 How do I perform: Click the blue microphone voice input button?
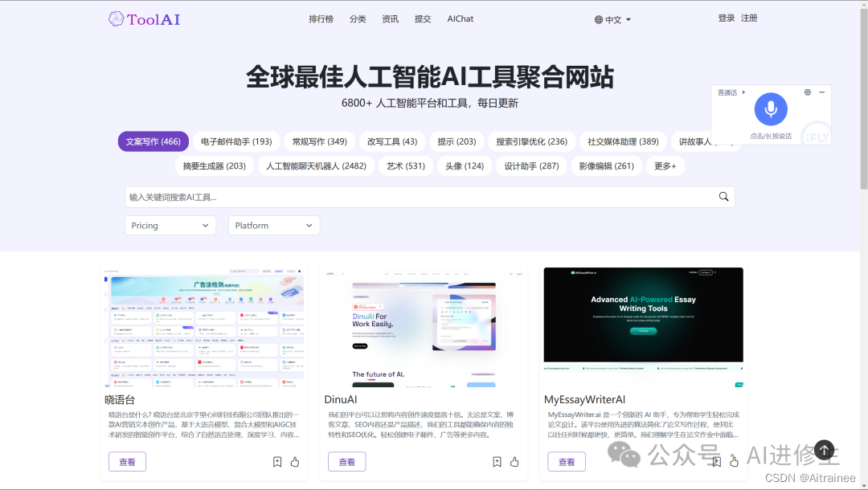pyautogui.click(x=771, y=109)
